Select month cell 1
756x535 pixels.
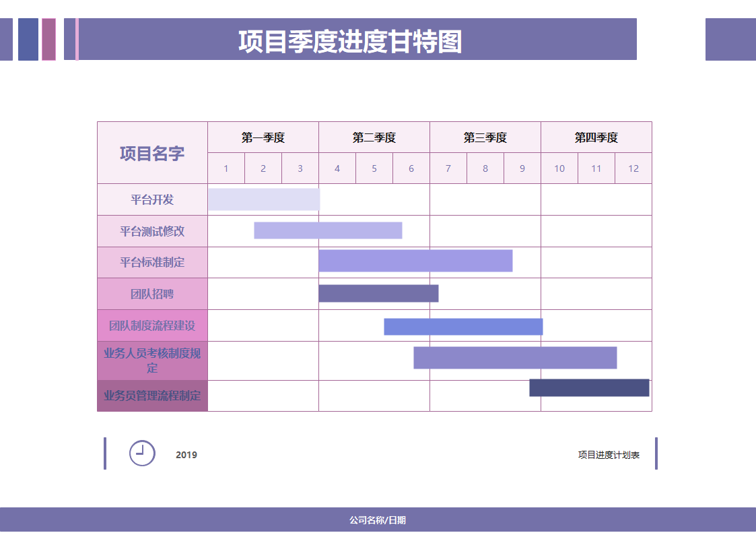(226, 168)
